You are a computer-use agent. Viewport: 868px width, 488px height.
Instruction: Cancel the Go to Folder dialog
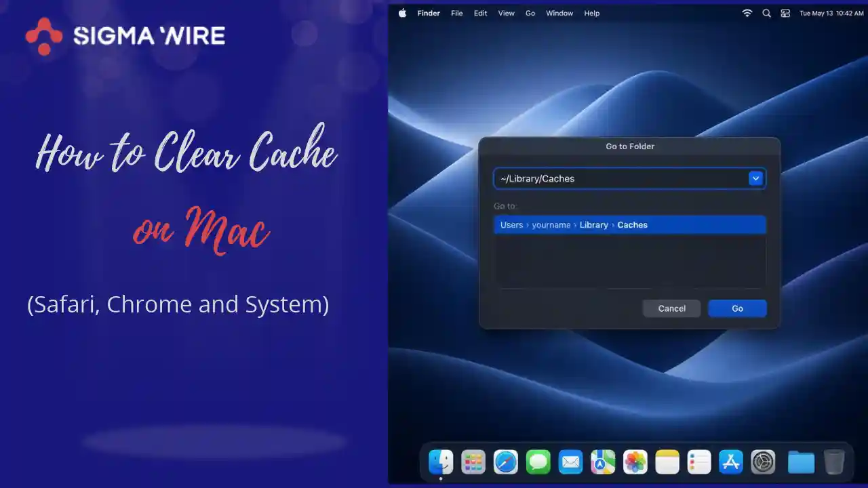[x=671, y=308]
